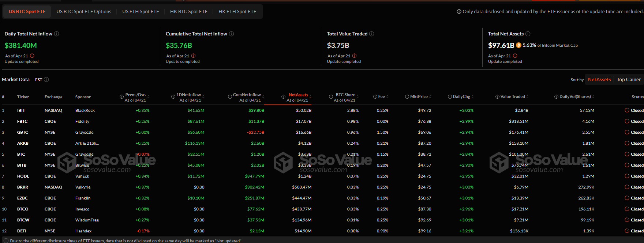Screen dimensions: 644x243
Task: Open ARKB ticker link
Action: tap(23, 143)
